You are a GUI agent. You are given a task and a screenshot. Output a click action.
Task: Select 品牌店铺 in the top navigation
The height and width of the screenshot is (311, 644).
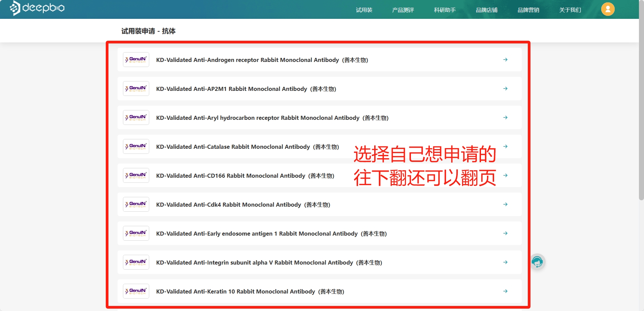tap(486, 10)
